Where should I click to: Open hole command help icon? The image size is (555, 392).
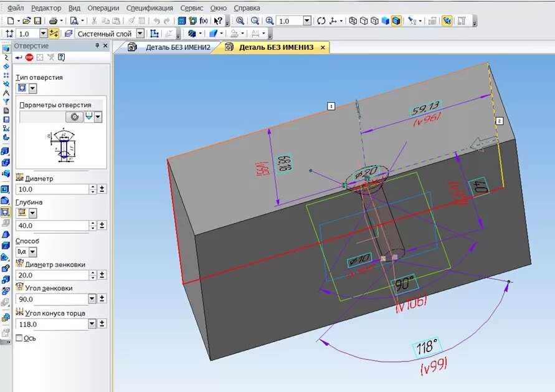coord(62,57)
